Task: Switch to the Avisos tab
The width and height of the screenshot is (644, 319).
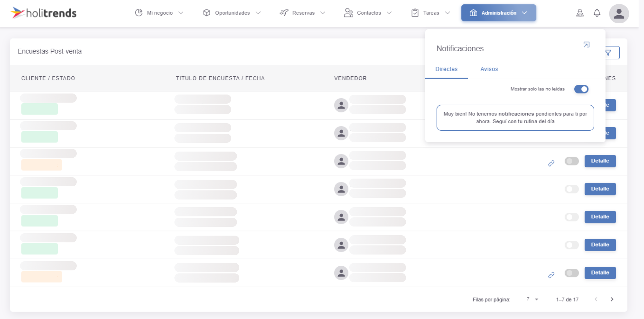Action: [x=489, y=69]
